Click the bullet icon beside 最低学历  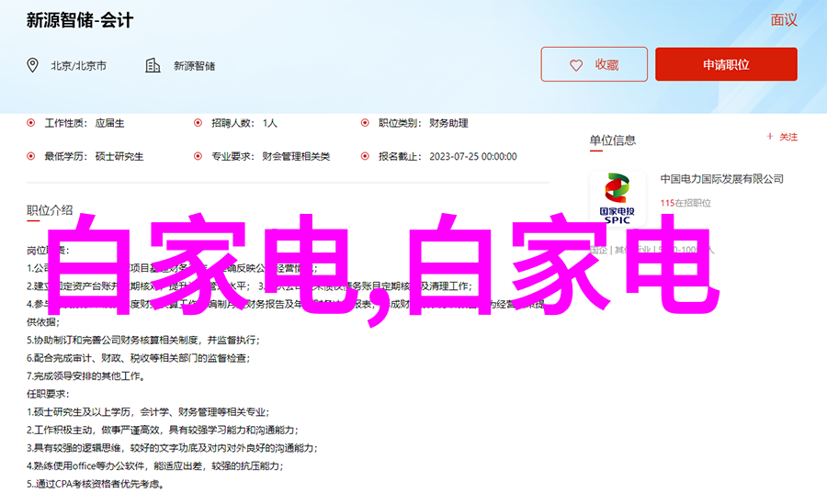pos(31,156)
